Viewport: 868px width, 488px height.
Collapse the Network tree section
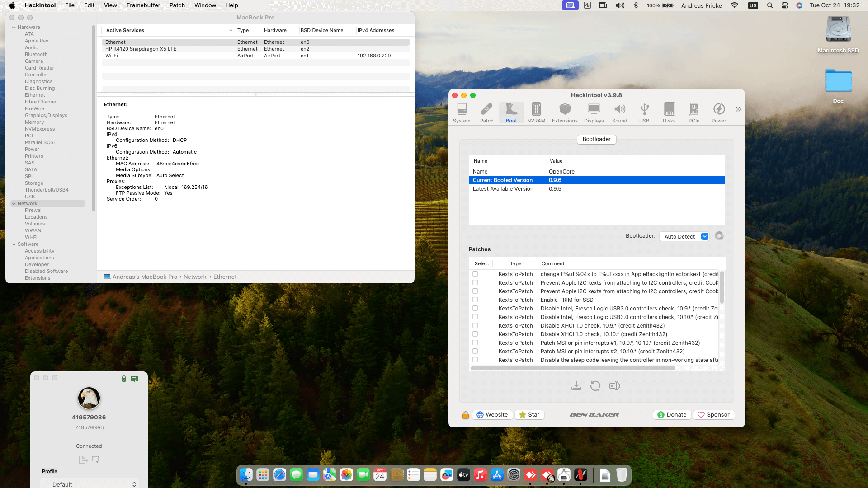click(14, 204)
